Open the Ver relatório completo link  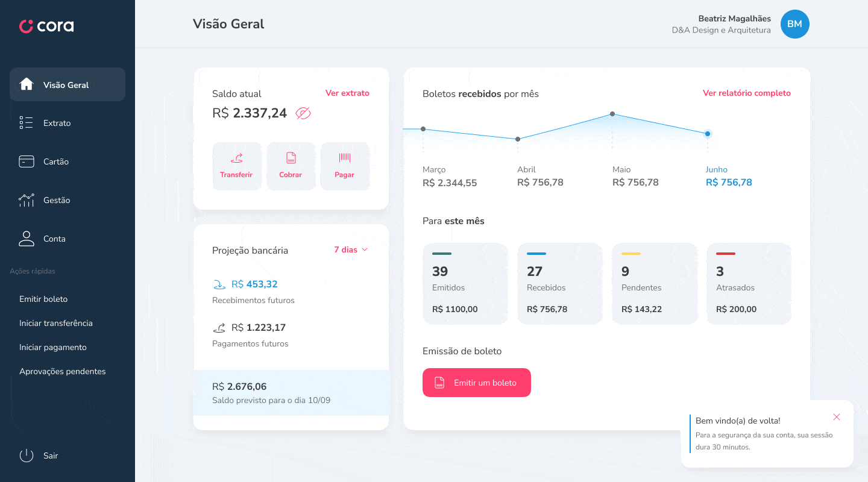[746, 93]
